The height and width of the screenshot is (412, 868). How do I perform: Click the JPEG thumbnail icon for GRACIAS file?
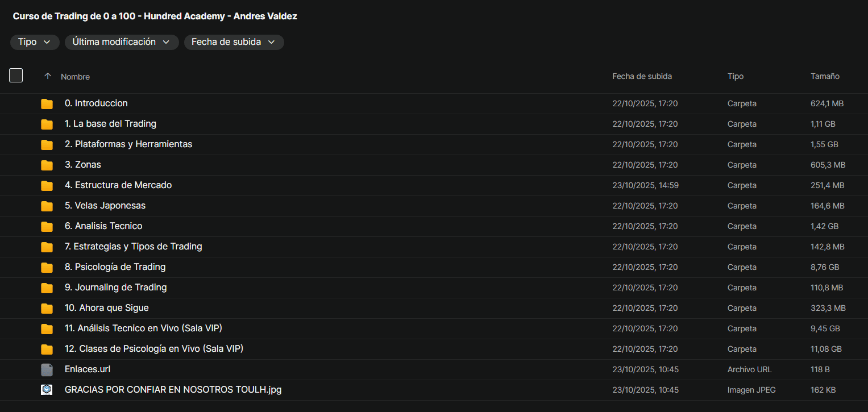(47, 390)
